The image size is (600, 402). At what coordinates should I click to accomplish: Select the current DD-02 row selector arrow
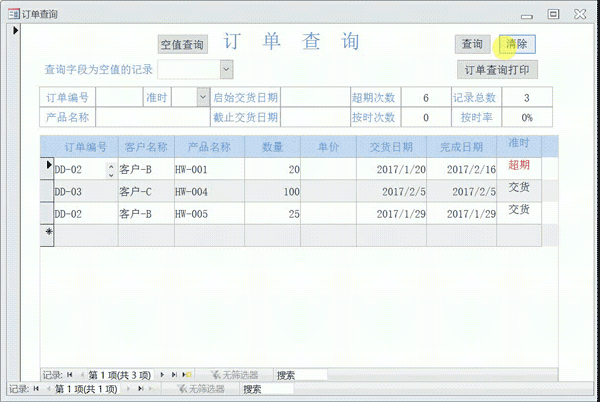[46, 168]
